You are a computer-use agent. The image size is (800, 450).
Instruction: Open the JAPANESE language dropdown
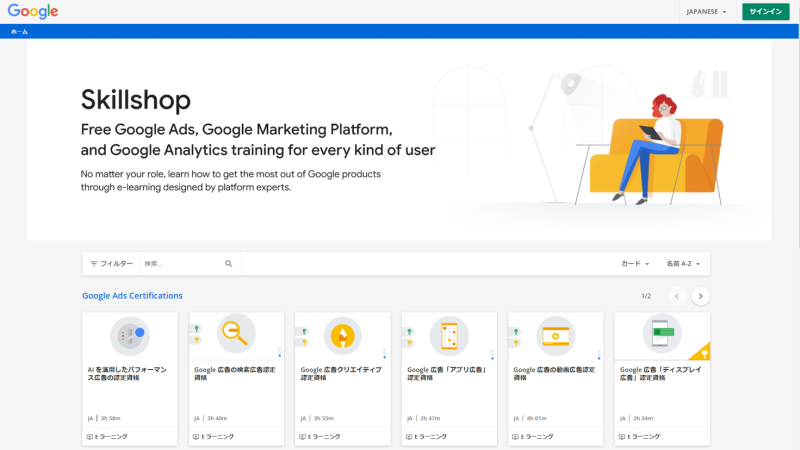click(706, 12)
